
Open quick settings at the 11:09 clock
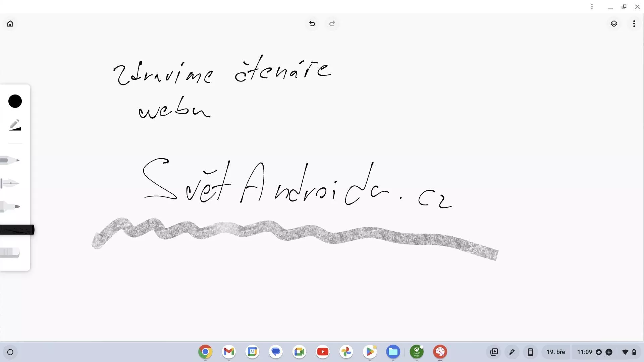coord(606,352)
